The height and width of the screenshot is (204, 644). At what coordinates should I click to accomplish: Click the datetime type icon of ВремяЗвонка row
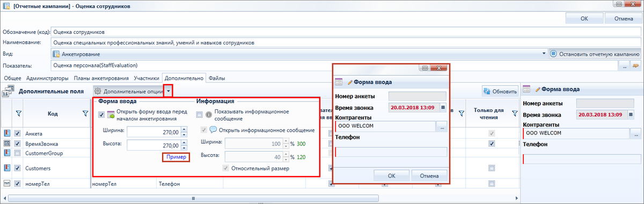click(8, 143)
